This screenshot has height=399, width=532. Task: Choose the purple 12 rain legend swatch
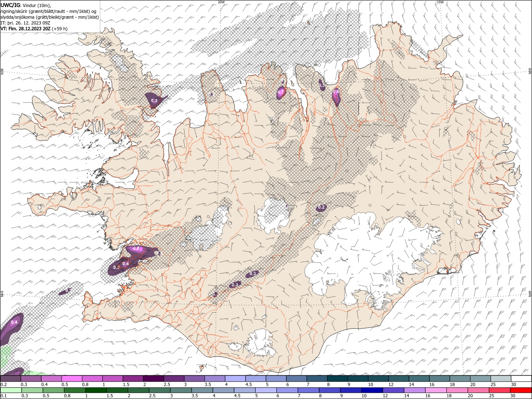393,390
